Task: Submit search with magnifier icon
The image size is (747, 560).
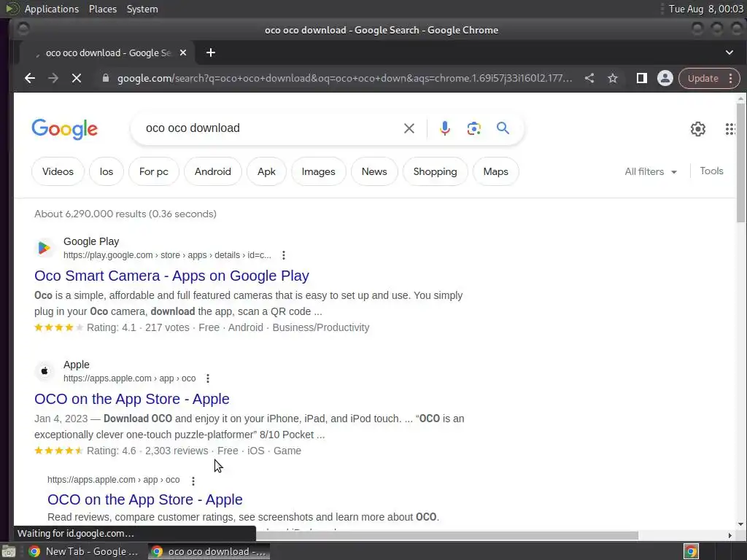Action: tap(503, 128)
